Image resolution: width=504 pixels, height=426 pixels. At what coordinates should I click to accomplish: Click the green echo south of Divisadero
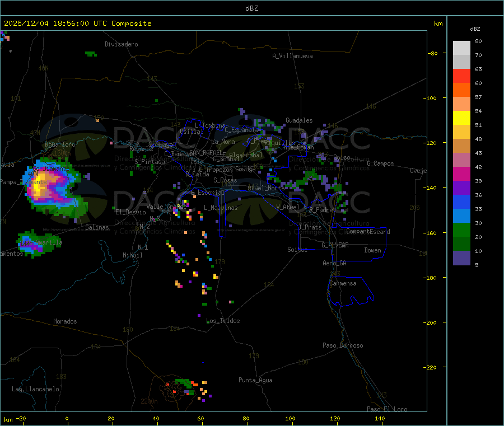(x=91, y=54)
